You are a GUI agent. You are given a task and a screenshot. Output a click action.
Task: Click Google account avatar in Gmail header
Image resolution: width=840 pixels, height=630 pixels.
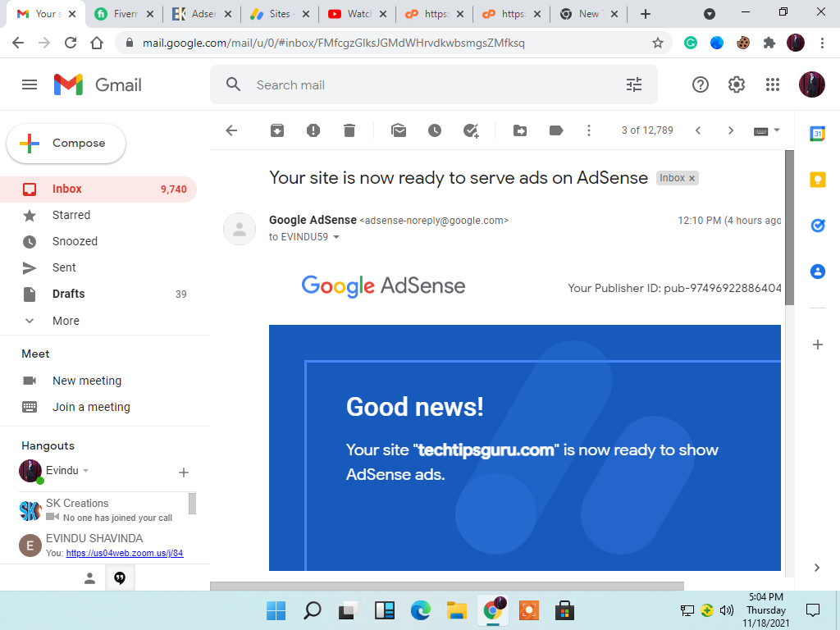click(x=811, y=84)
